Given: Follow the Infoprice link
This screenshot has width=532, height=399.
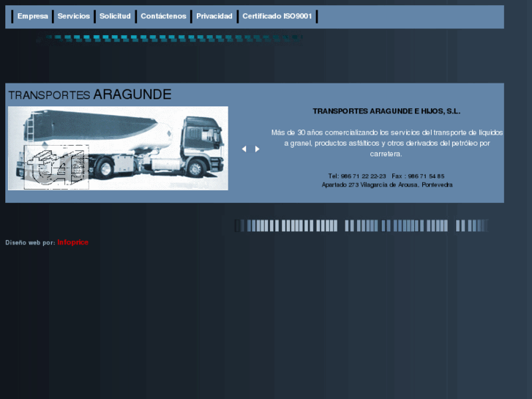Looking at the screenshot, I should click(x=72, y=242).
